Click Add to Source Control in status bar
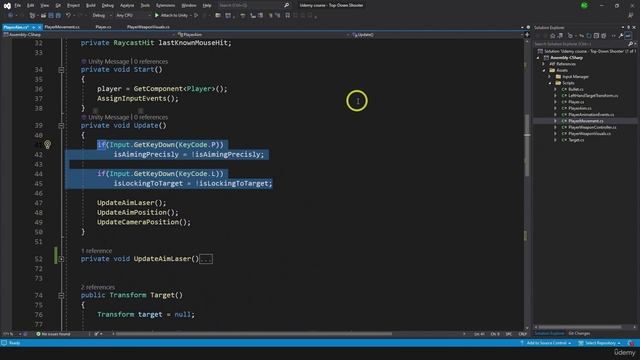This screenshot has height=360, width=640. pyautogui.click(x=545, y=343)
